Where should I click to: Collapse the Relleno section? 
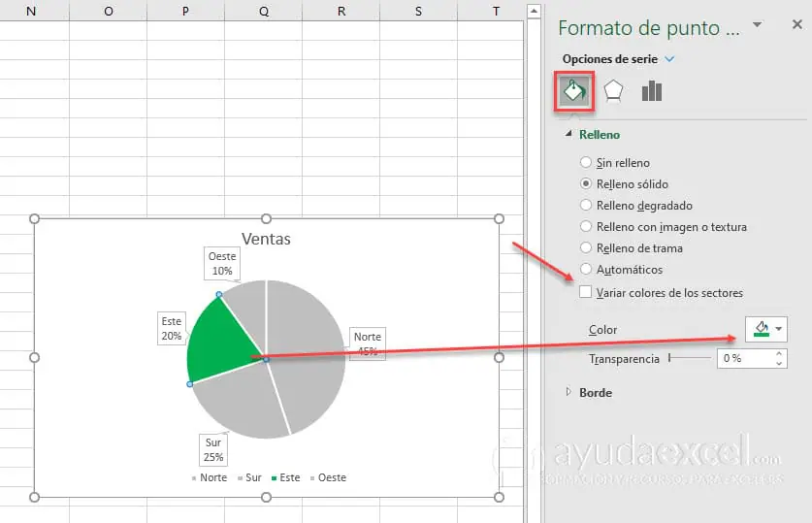tap(568, 134)
